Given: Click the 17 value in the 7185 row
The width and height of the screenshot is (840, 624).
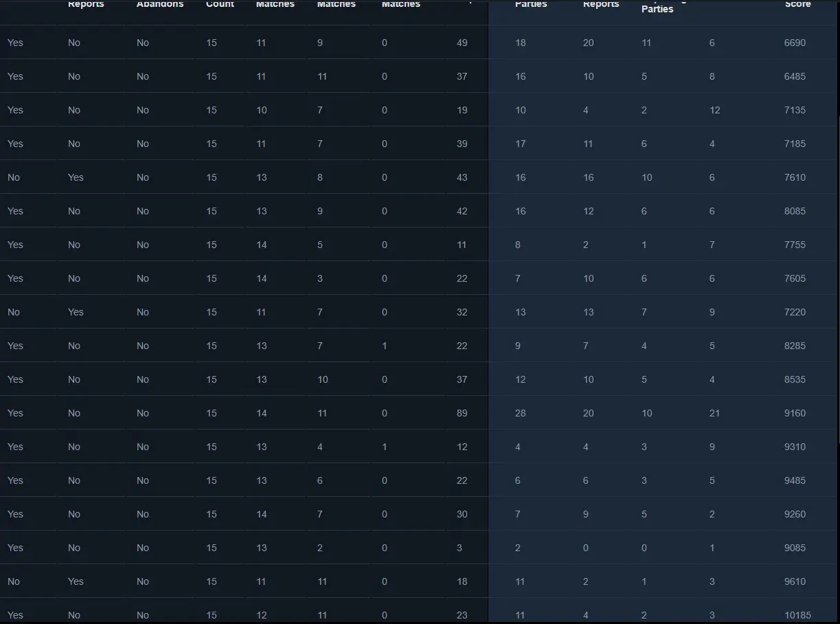Looking at the screenshot, I should coord(521,144).
